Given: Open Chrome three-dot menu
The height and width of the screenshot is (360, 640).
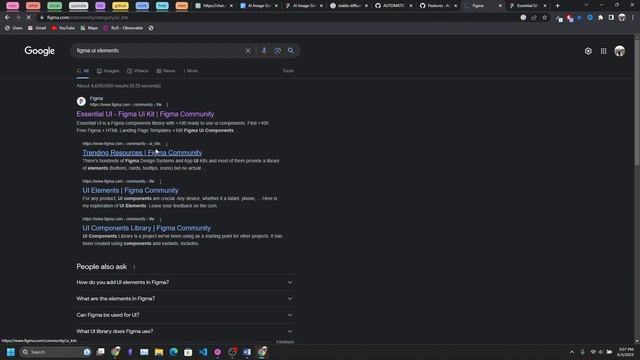Looking at the screenshot, I should pyautogui.click(x=633, y=18).
